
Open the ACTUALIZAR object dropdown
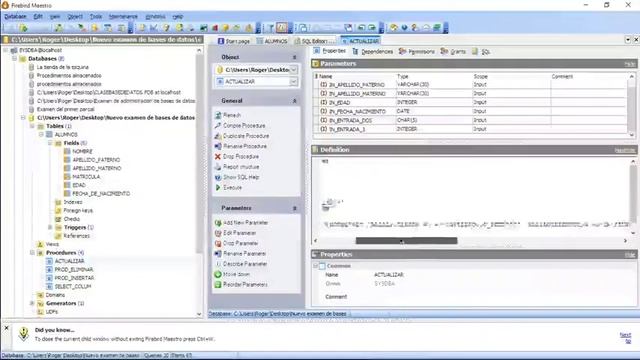click(293, 82)
